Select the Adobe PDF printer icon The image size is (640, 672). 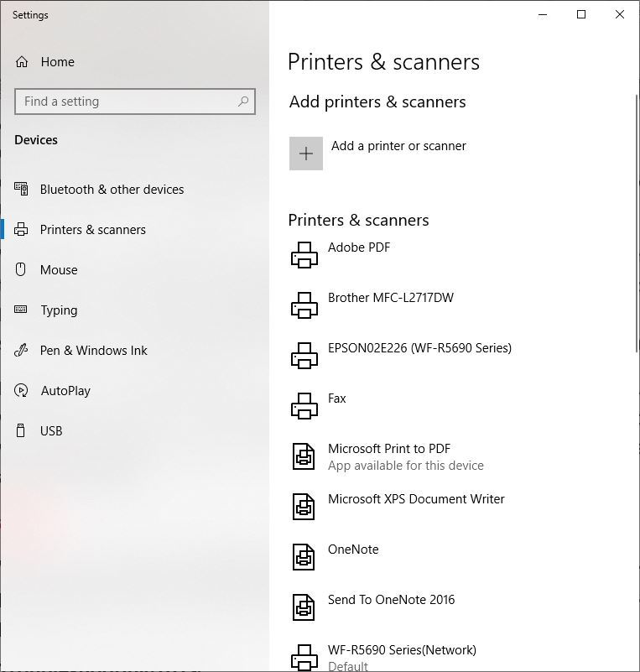tap(304, 255)
